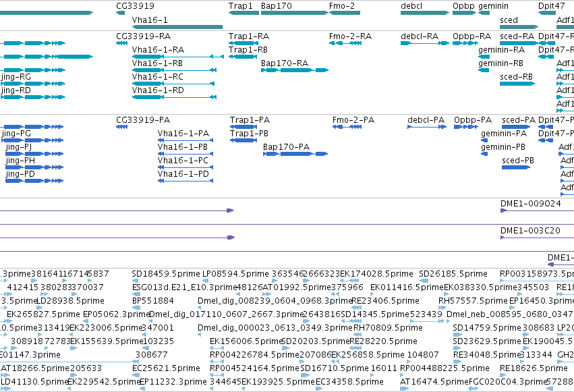Viewport: 574px width, 392px height.
Task: Click the Vha16-1-RC transcript label
Action: 158,77
